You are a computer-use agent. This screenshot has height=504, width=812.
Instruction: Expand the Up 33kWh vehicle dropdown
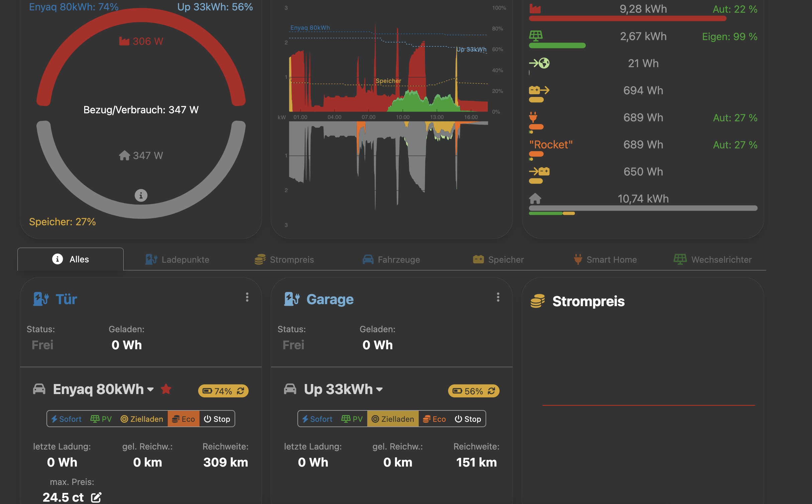tap(379, 389)
